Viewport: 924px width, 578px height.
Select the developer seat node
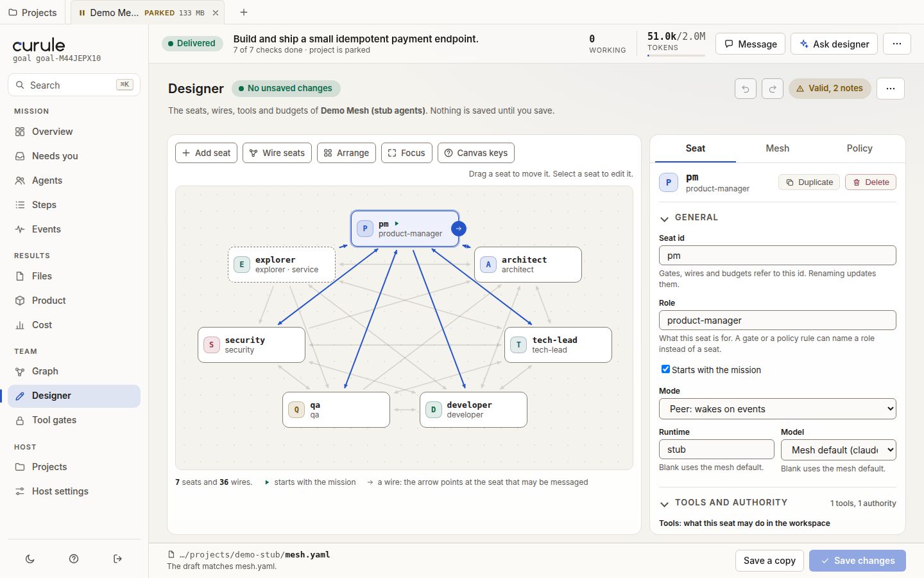(474, 410)
